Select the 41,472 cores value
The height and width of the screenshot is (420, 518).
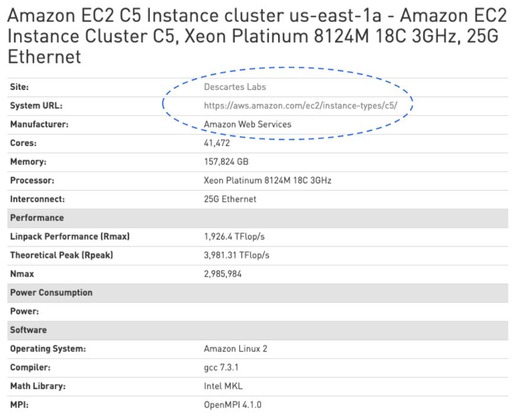point(217,143)
